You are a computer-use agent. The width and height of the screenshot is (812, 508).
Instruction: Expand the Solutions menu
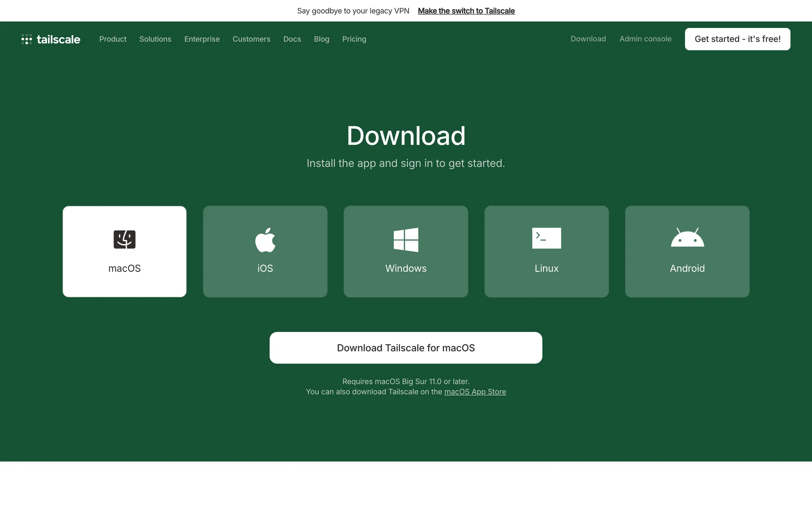click(155, 39)
